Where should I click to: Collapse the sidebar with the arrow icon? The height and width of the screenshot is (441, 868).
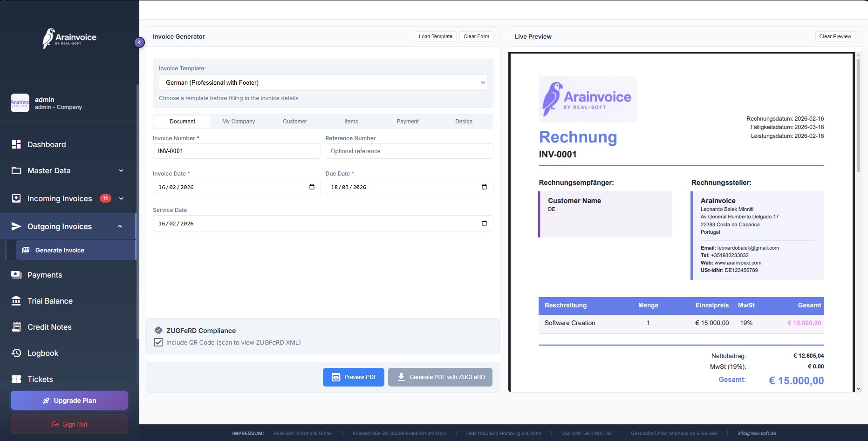(139, 42)
